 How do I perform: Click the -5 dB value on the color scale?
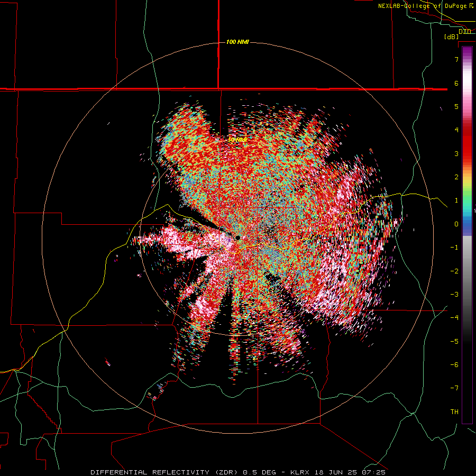pos(454,342)
